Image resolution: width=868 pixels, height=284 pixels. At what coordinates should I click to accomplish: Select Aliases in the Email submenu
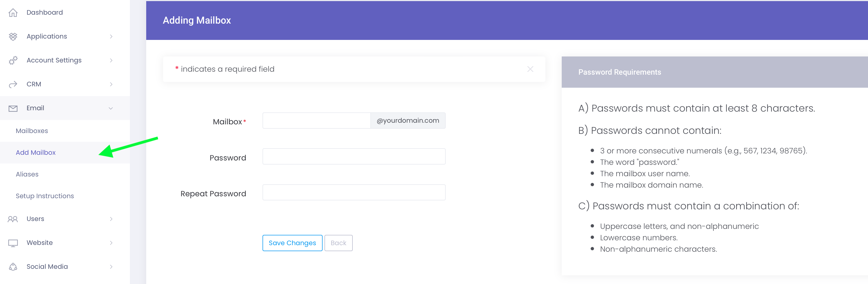27,174
